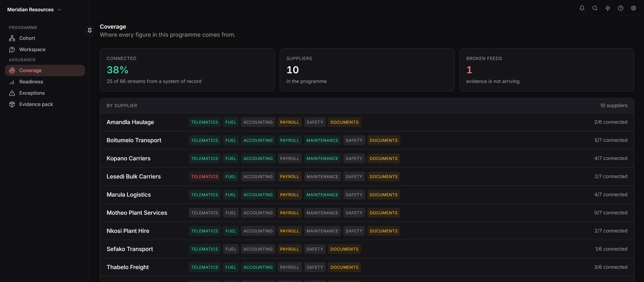Click Kopano Carriers MAINTENANCE tag

tap(322, 159)
